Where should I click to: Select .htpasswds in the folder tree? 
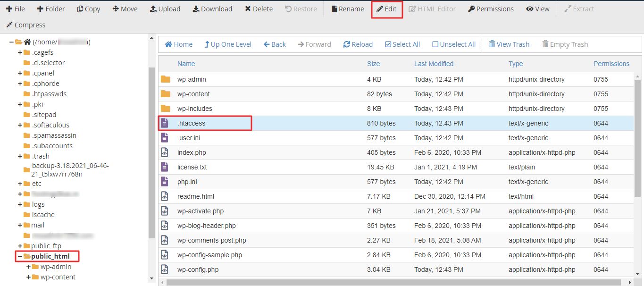click(49, 94)
